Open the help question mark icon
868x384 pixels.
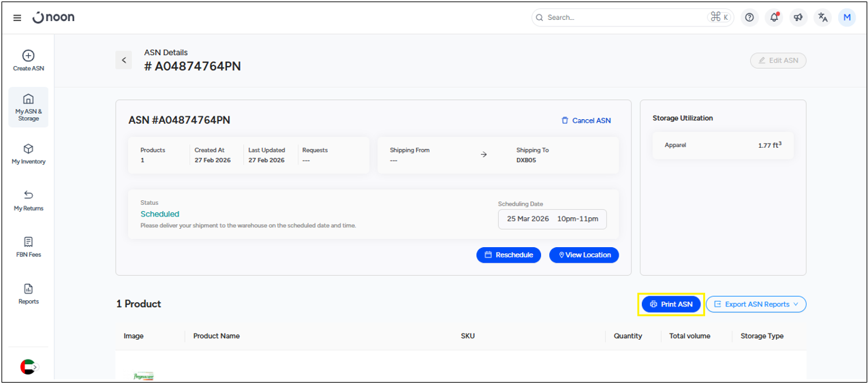(749, 18)
